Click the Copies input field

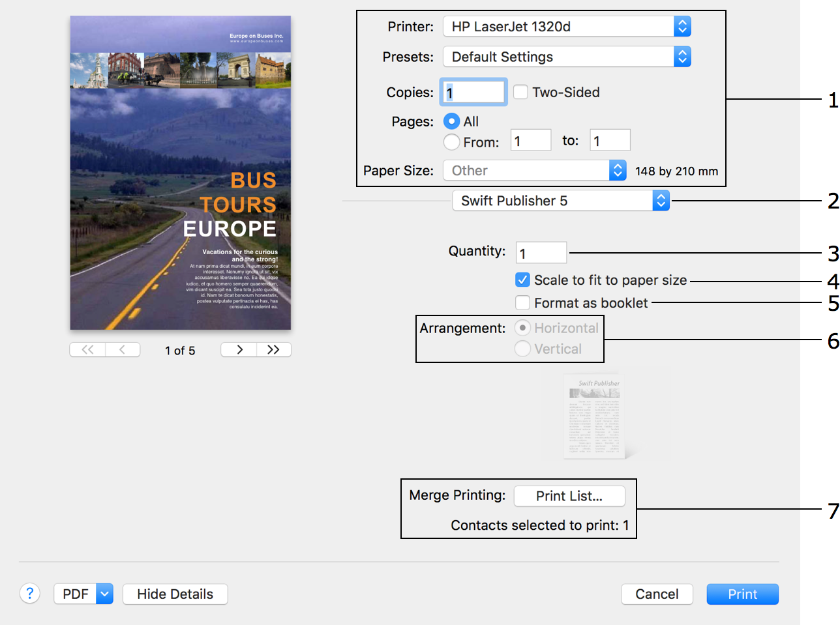coord(473,92)
